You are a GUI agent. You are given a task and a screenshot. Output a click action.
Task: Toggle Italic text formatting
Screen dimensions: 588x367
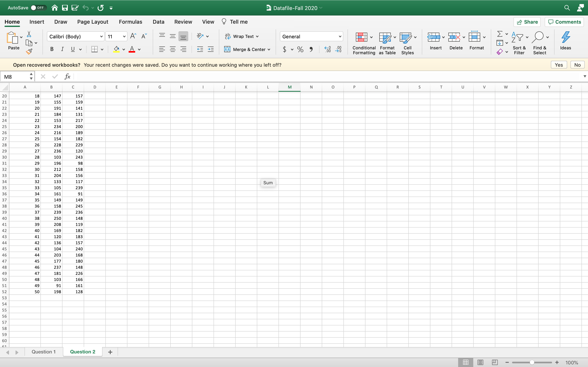point(63,49)
